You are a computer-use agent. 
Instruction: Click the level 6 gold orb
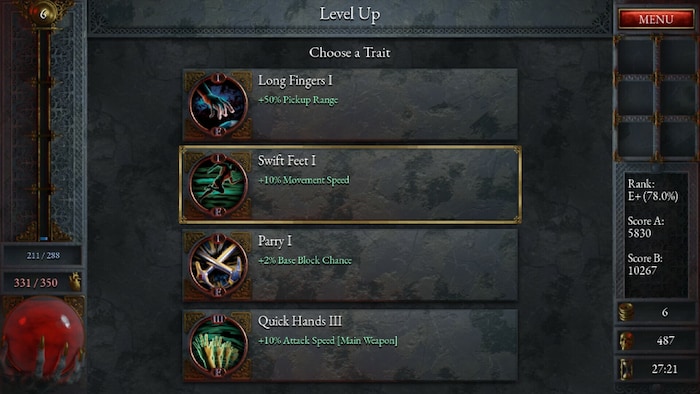click(43, 13)
